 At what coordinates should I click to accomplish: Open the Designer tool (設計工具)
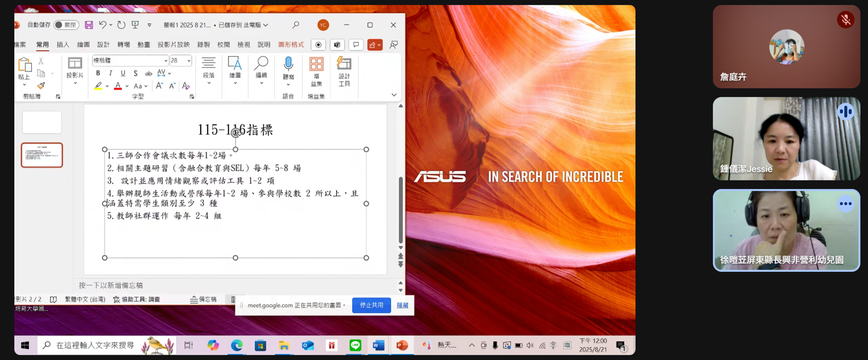point(344,71)
